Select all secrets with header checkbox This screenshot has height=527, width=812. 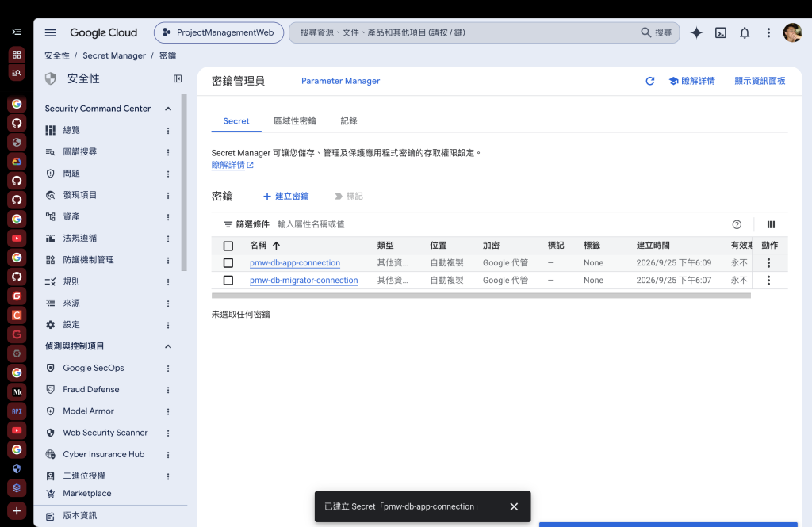tap(228, 246)
